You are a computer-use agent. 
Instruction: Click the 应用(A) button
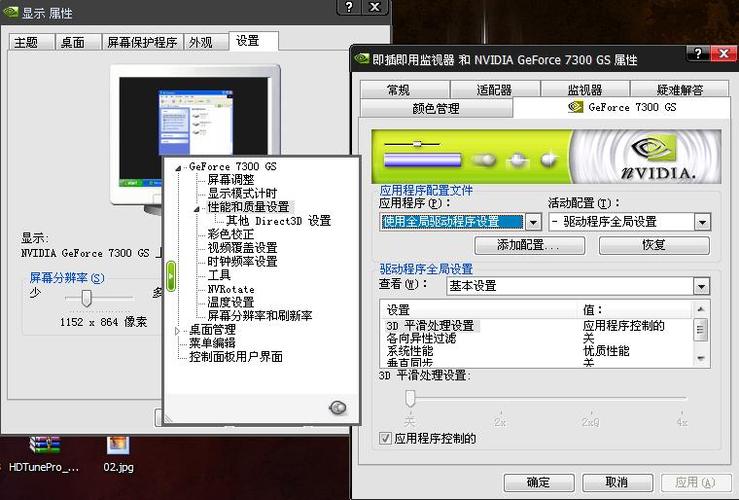click(696, 482)
